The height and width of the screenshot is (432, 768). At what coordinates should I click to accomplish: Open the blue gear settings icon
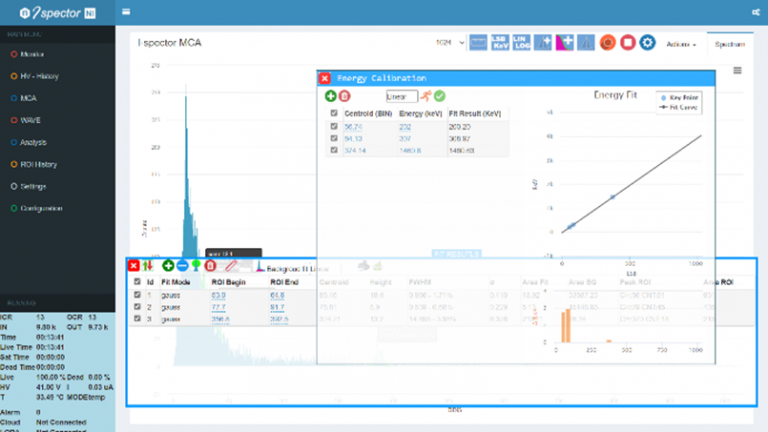coord(647,43)
